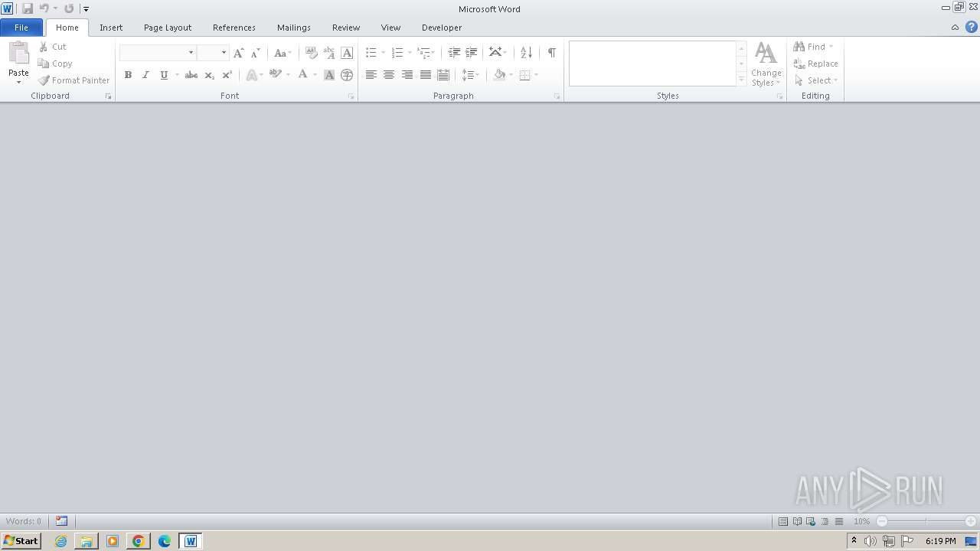Image resolution: width=980 pixels, height=551 pixels.
Task: Click the Justify alignment icon
Action: [426, 75]
